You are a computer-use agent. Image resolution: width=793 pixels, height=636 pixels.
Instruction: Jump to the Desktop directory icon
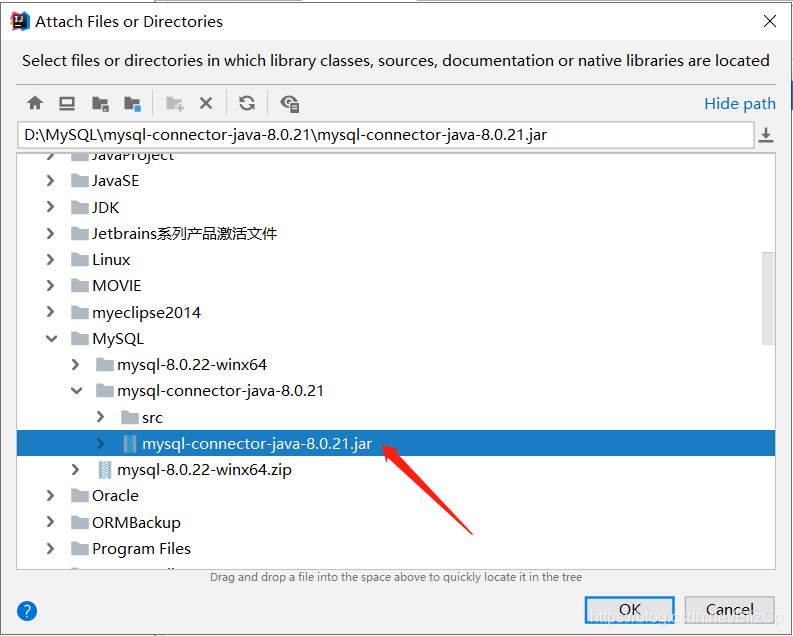point(67,103)
